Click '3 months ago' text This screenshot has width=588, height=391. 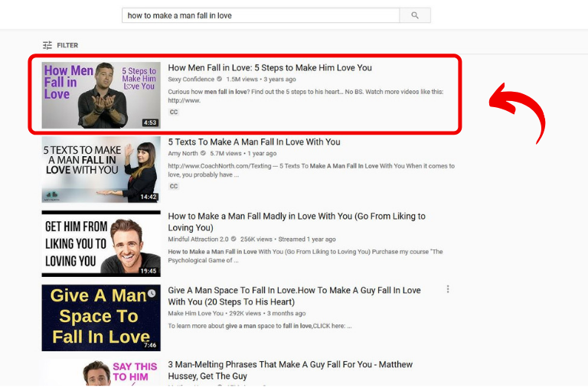(x=286, y=314)
